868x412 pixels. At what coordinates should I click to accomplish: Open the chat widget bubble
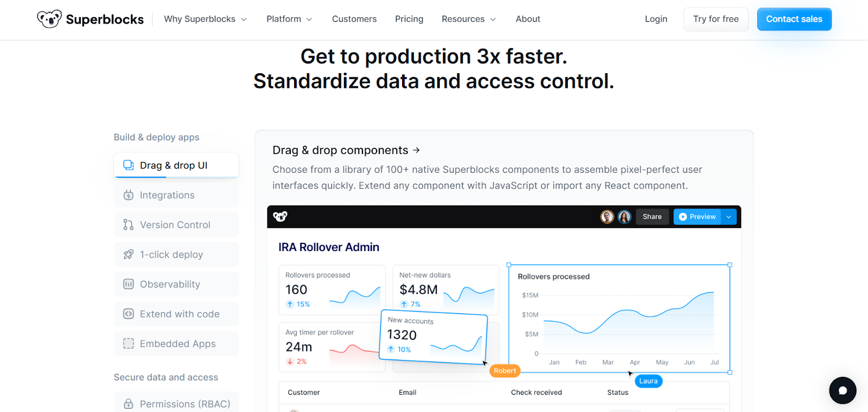843,390
